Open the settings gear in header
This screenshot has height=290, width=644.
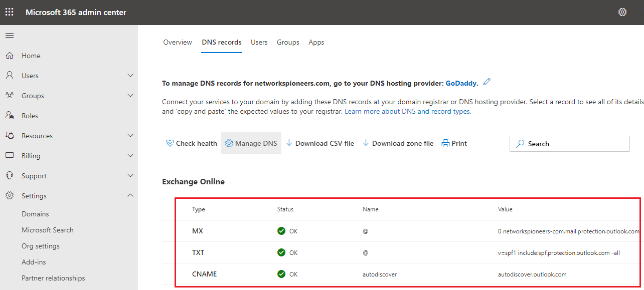(x=622, y=12)
